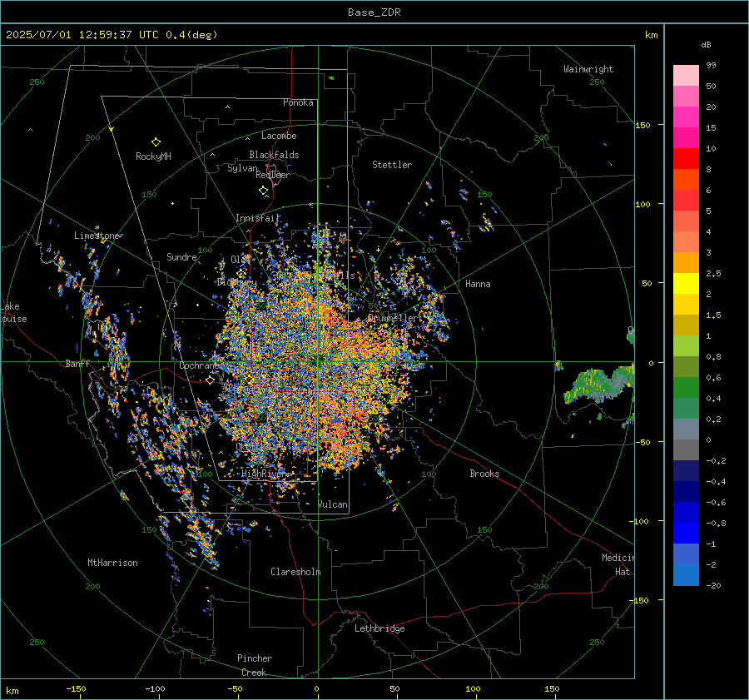Click the Ponoka city label
This screenshot has height=700, width=749.
point(298,102)
